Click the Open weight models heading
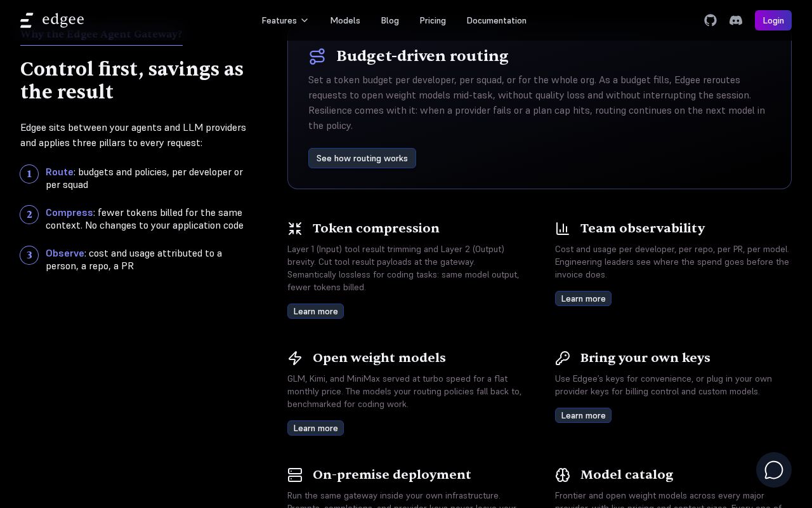812x508 pixels. click(379, 358)
